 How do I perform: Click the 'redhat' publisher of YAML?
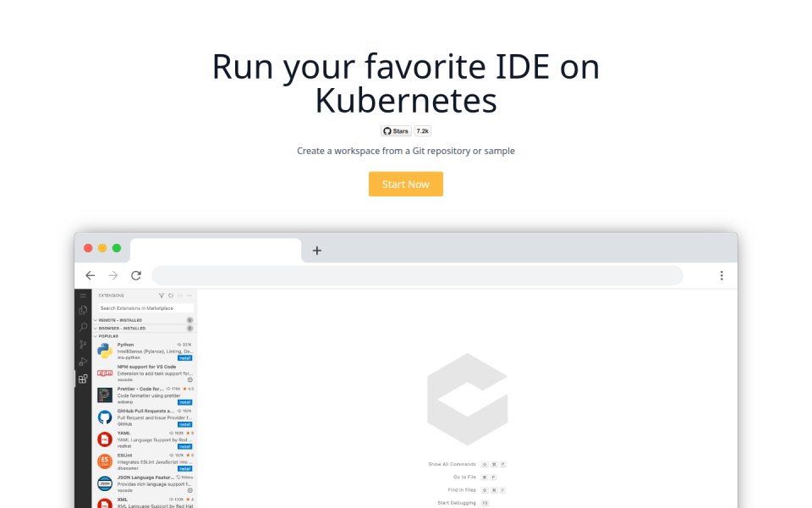(124, 446)
